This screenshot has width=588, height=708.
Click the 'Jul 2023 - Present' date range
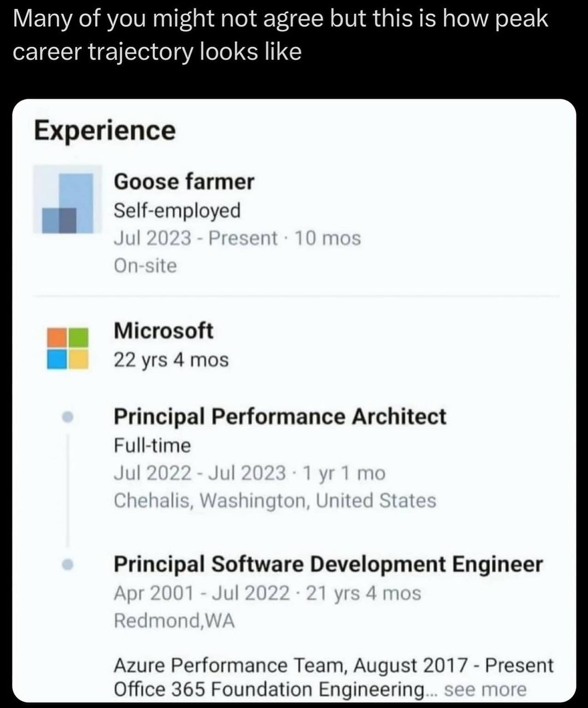point(196,238)
